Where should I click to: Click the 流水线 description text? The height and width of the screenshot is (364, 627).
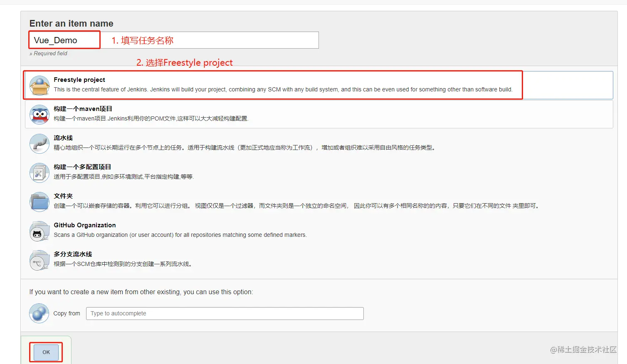(245, 148)
